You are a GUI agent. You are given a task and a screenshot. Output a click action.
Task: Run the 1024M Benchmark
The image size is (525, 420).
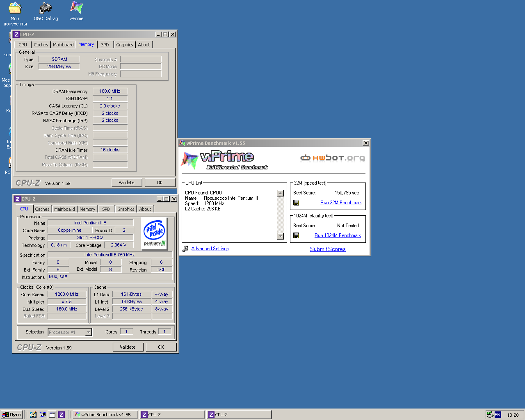338,235
